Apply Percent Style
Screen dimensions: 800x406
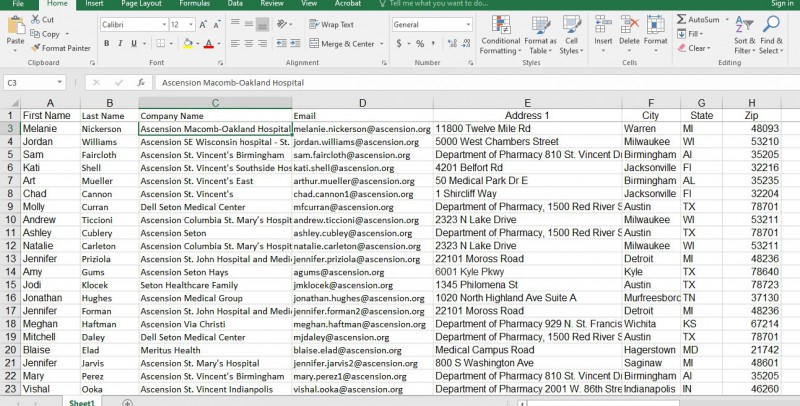[420, 44]
